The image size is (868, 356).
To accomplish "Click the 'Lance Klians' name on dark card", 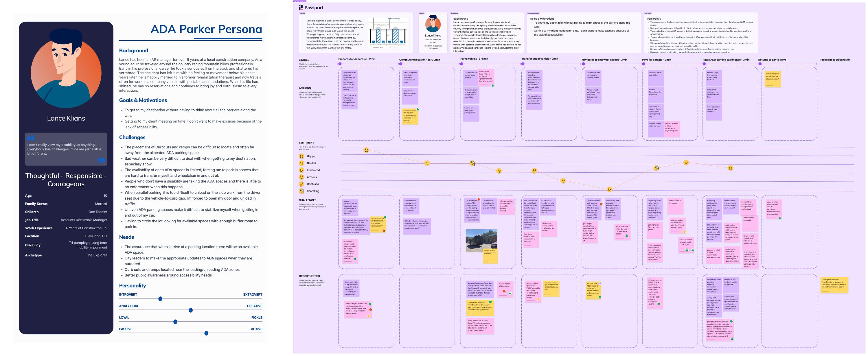I will [66, 118].
